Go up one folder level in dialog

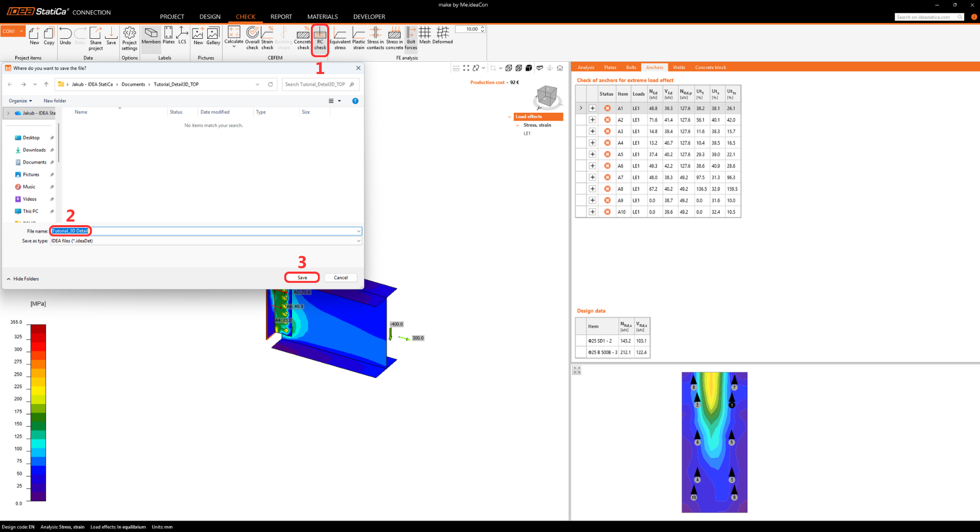click(46, 84)
